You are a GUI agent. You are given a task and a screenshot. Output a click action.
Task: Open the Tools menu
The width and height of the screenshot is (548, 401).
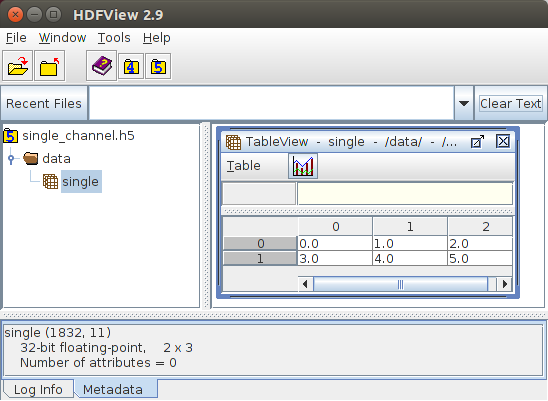[x=114, y=37]
